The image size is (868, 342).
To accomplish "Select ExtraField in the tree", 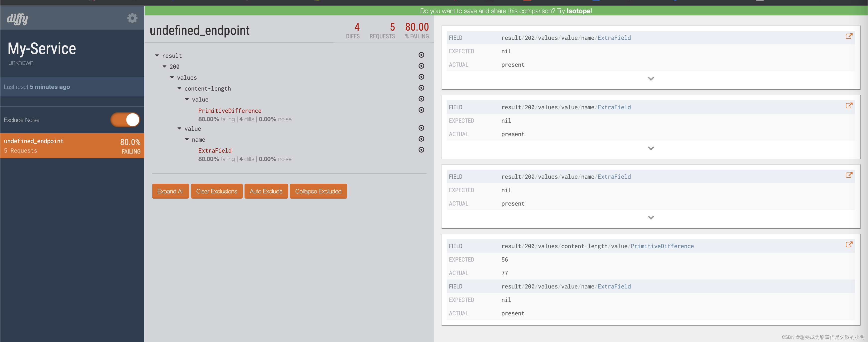I will click(215, 150).
